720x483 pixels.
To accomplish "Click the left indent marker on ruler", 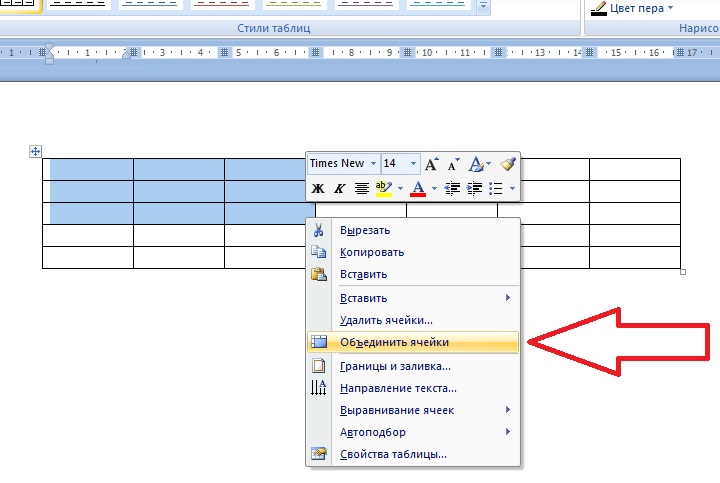I will [49, 60].
